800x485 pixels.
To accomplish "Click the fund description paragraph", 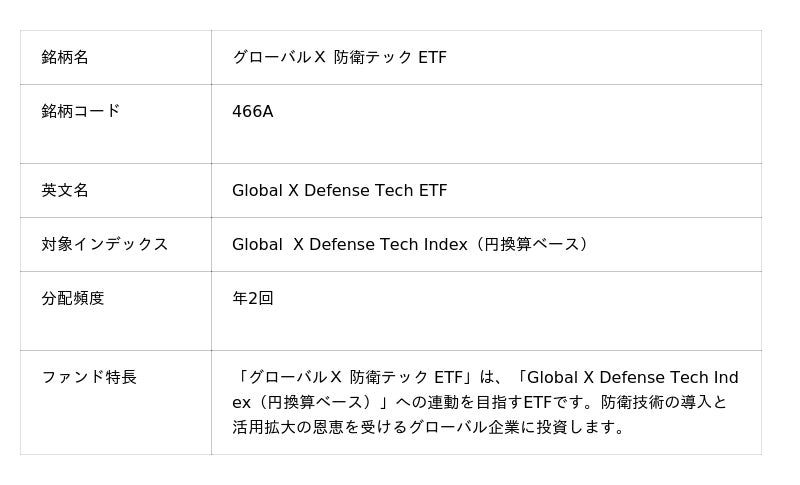I will click(485, 402).
